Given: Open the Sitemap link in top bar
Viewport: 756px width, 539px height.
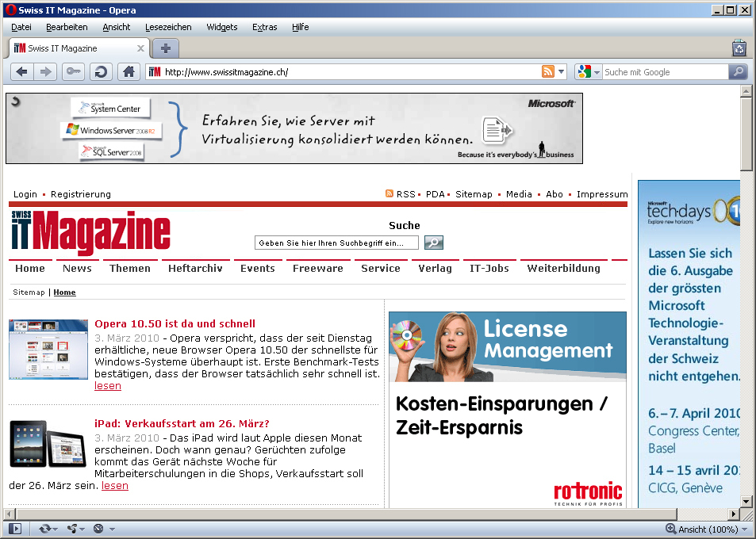Looking at the screenshot, I should (474, 194).
